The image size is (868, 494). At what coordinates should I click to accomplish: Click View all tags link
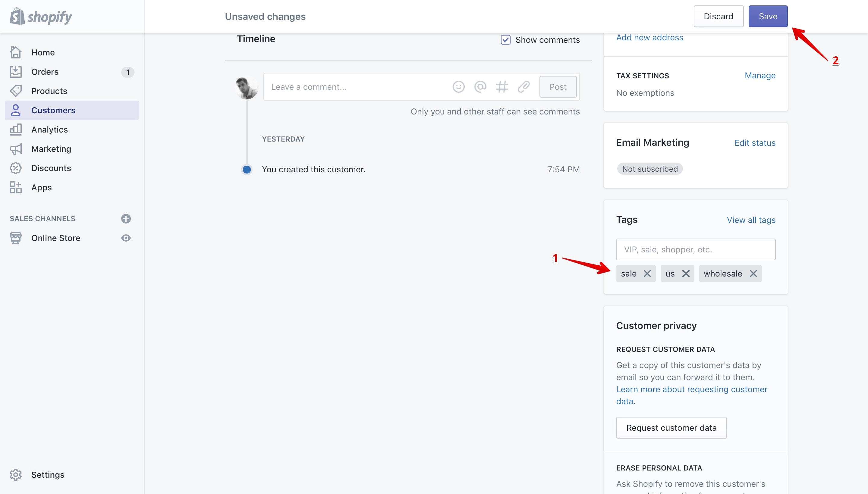[x=751, y=220]
